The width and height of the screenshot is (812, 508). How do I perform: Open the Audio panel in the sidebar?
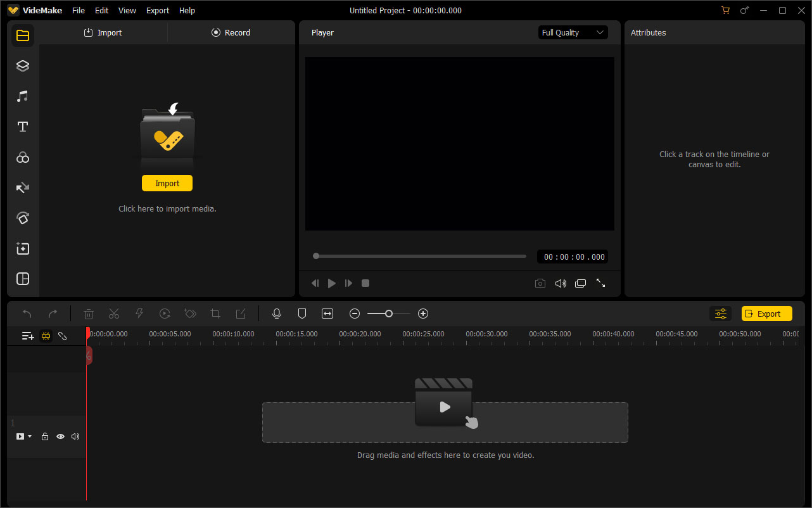tap(23, 96)
